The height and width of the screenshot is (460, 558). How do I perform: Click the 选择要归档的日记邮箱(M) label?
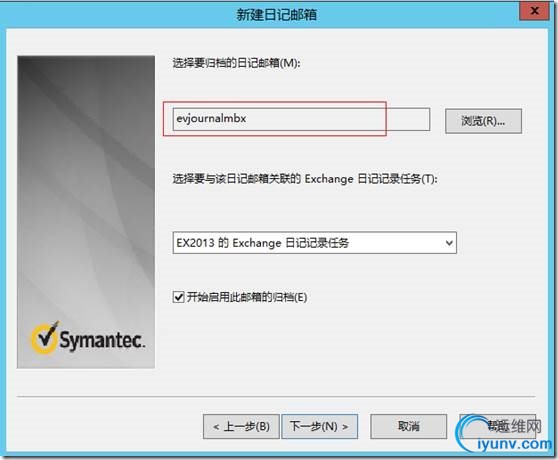(x=237, y=63)
